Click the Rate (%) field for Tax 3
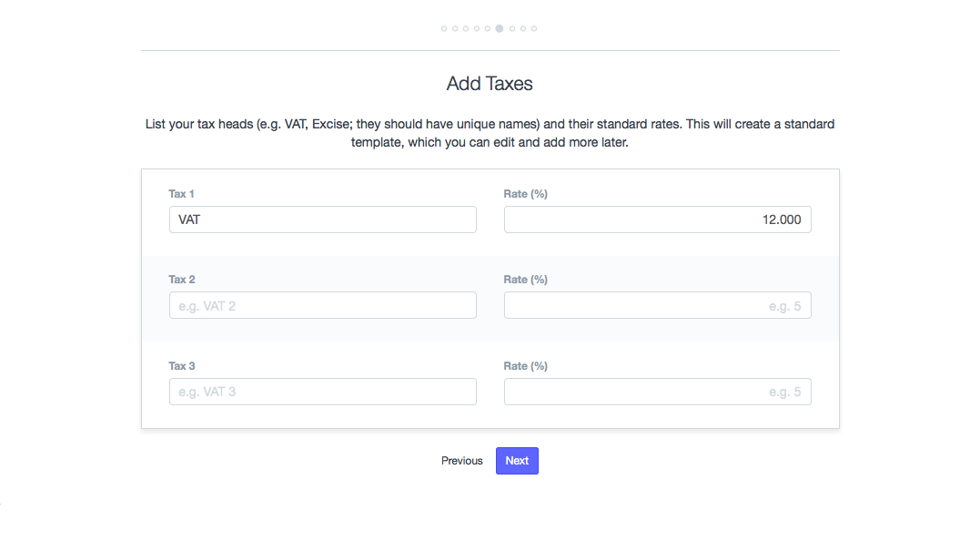The width and height of the screenshot is (980, 541). (657, 392)
